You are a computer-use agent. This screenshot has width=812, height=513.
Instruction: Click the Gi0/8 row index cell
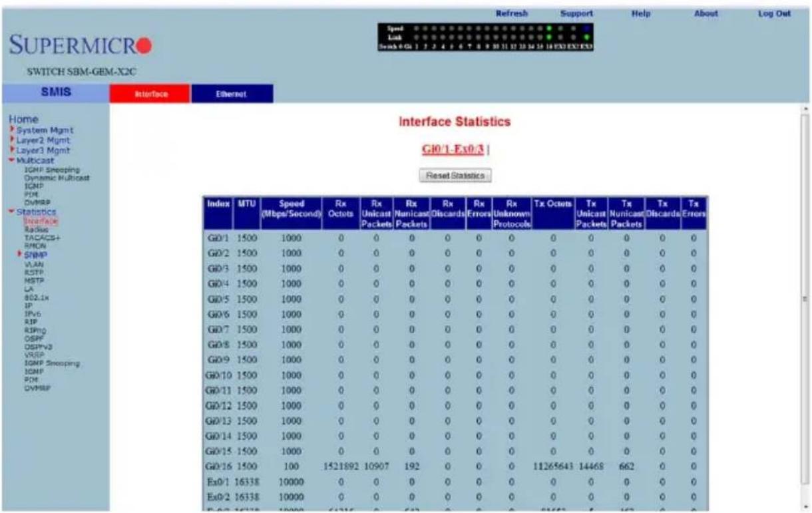coord(217,343)
